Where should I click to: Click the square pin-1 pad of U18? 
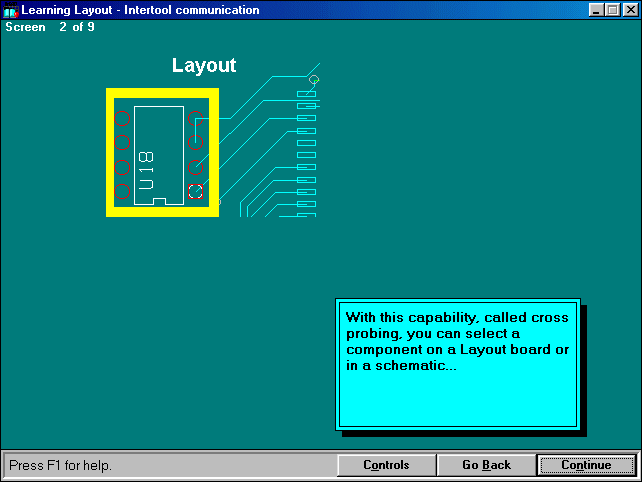(x=196, y=191)
